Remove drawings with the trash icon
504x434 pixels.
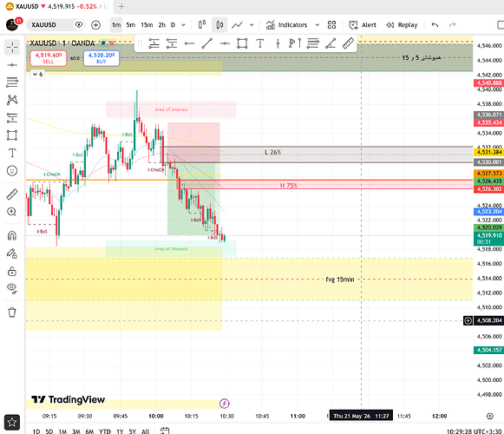12,312
